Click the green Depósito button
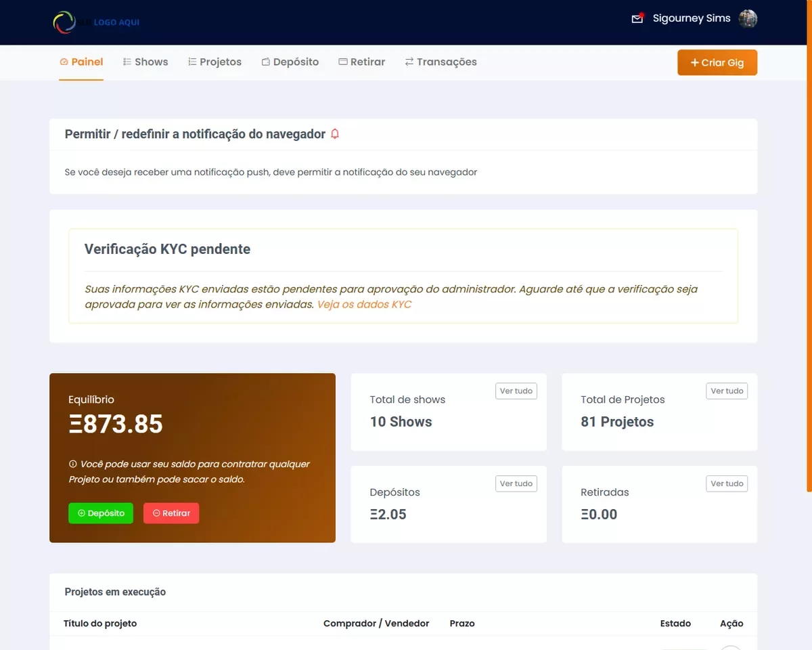This screenshot has height=650, width=812. [101, 513]
